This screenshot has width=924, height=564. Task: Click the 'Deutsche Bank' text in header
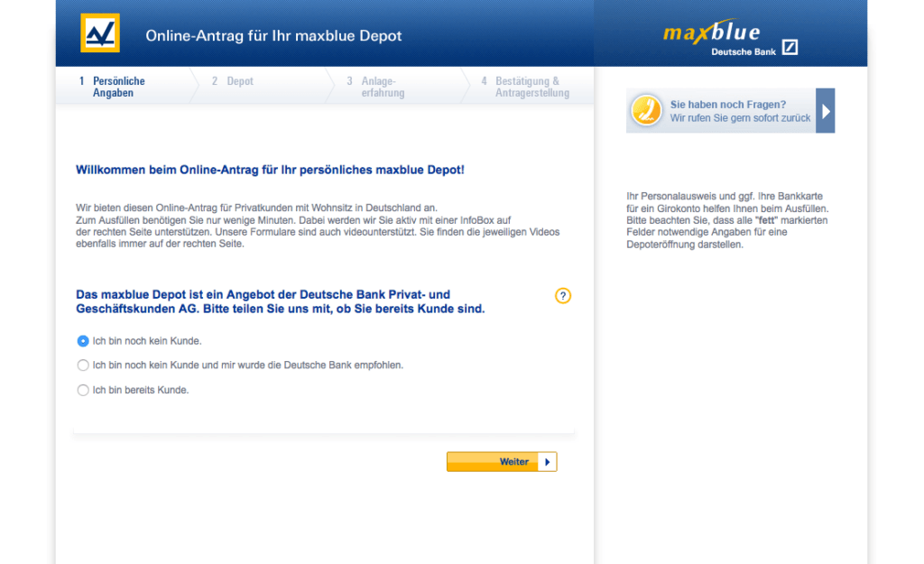744,51
